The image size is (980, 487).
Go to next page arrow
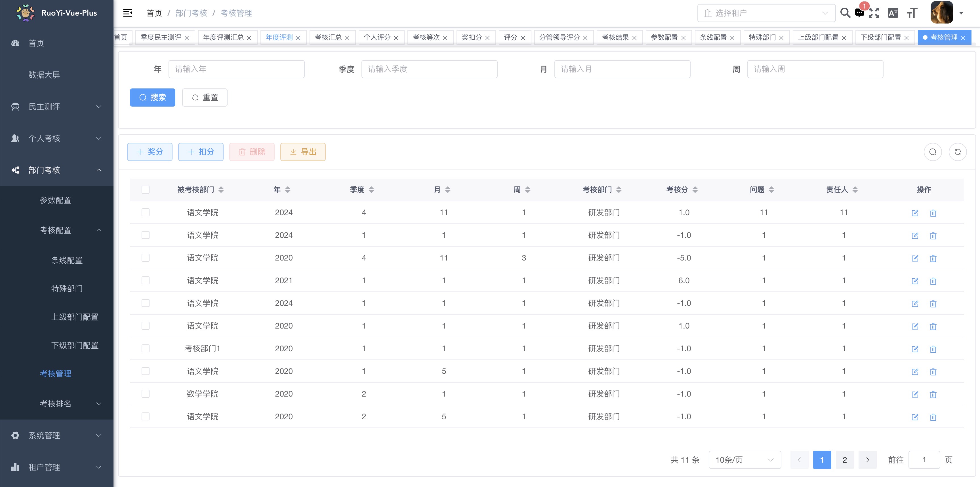click(x=867, y=460)
